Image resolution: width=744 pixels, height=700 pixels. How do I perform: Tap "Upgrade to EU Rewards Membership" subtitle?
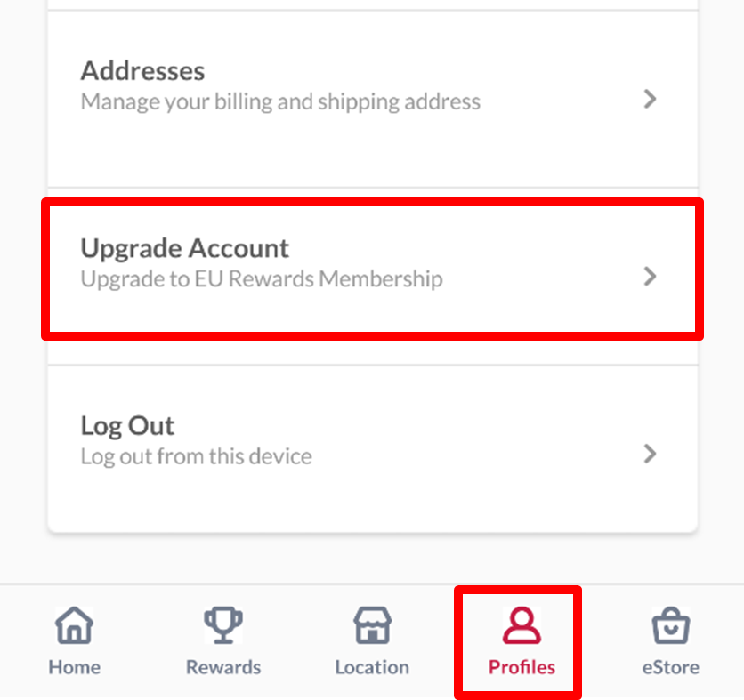tap(261, 279)
